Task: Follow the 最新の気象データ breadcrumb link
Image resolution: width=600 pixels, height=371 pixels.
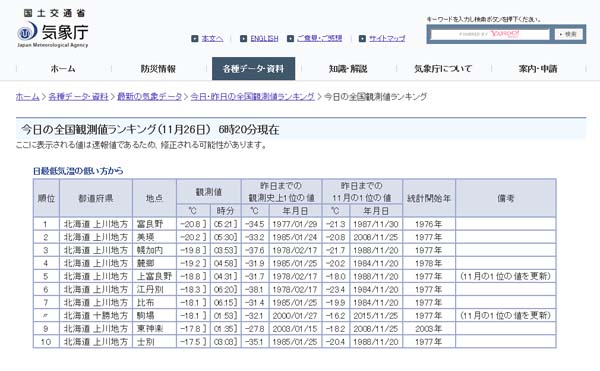Action: [150, 97]
